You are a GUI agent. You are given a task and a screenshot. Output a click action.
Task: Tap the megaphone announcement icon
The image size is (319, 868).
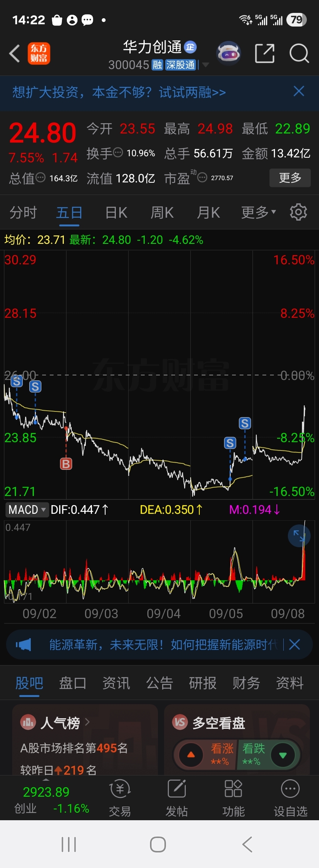24,644
